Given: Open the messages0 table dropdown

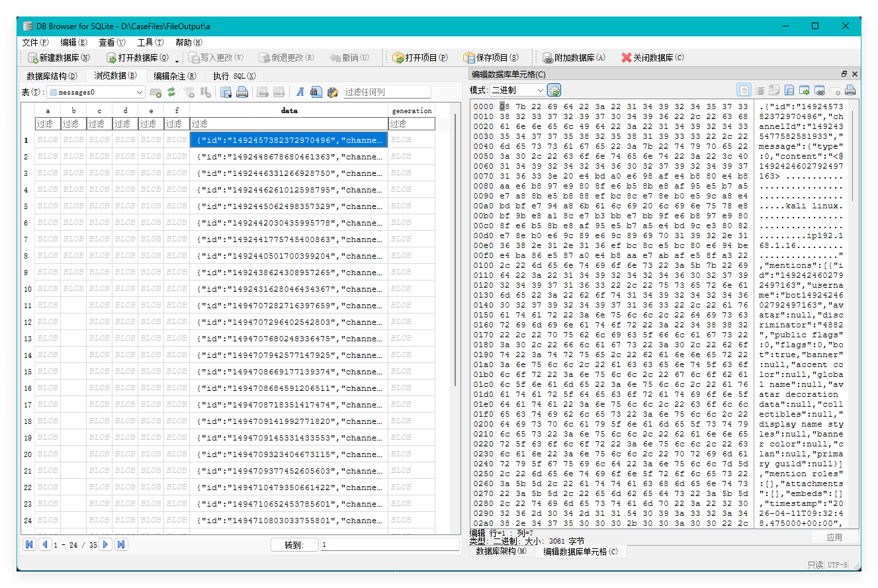Looking at the screenshot, I should [x=96, y=92].
